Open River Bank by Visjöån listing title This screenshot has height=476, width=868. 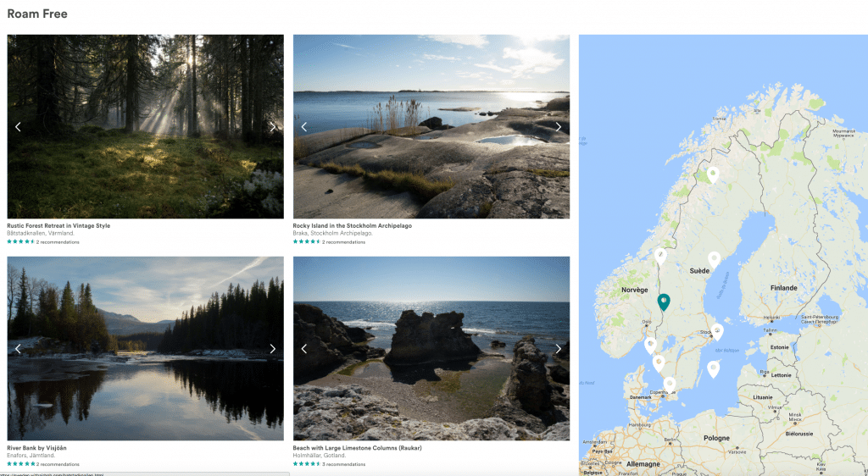pyautogui.click(x=36, y=448)
